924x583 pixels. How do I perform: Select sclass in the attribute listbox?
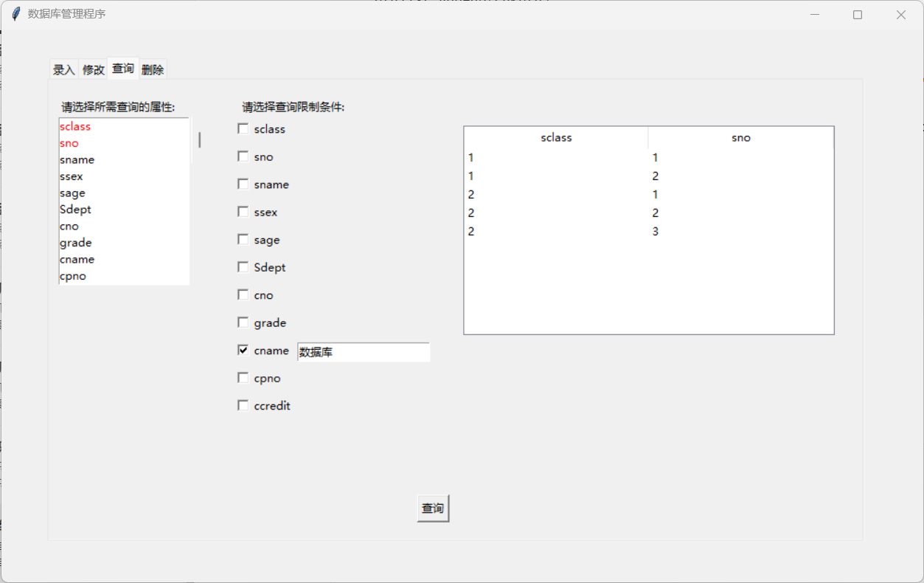(x=124, y=127)
